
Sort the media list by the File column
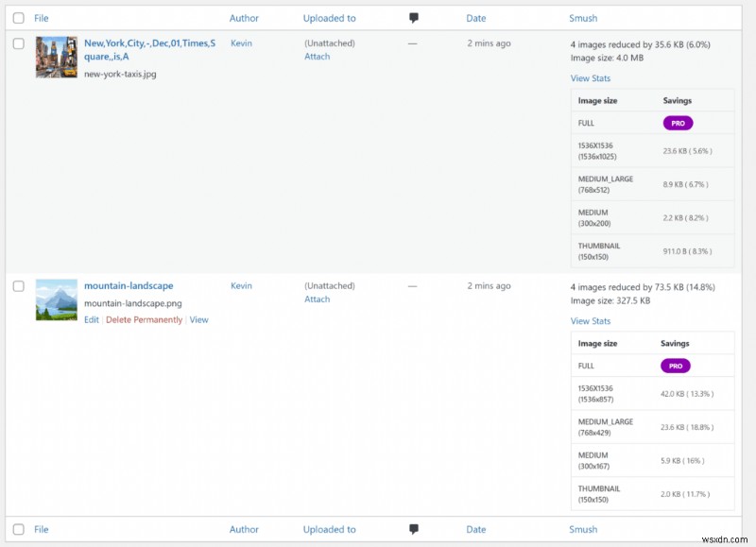coord(41,17)
